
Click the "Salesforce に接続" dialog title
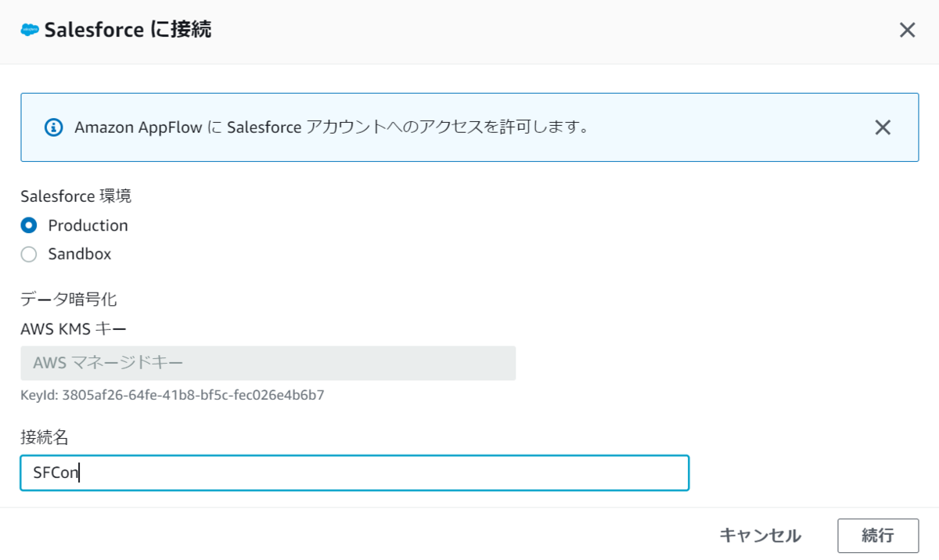coord(128,31)
